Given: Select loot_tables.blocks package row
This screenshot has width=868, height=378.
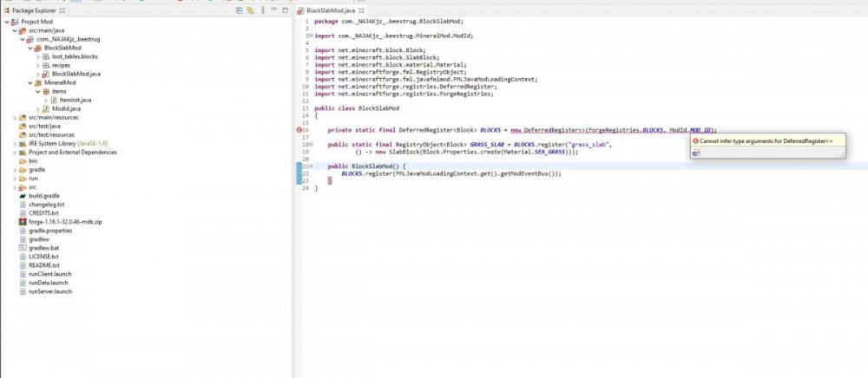Looking at the screenshot, I should tap(75, 57).
